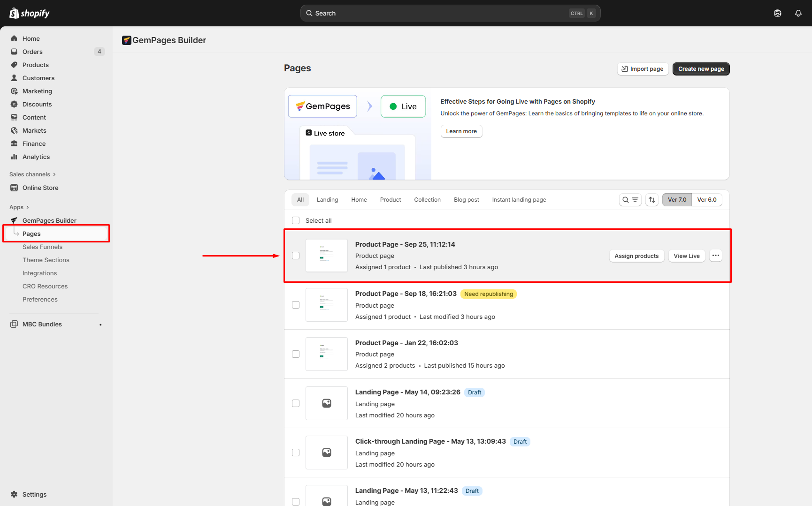Click the Shopify search field
812x506 pixels.
(450, 13)
